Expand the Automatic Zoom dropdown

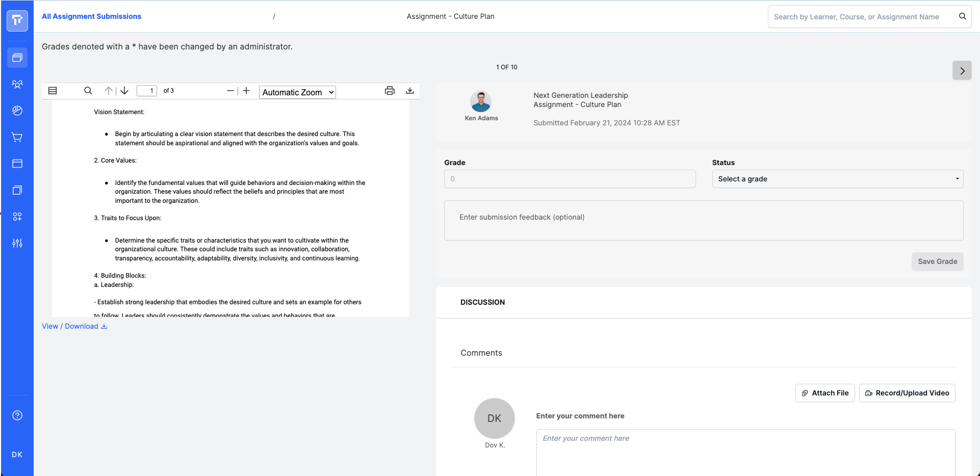pos(298,92)
